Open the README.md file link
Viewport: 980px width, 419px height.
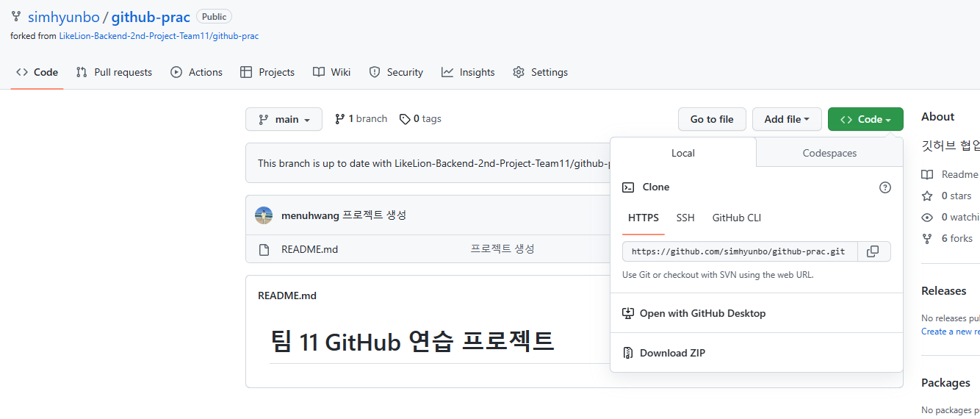coord(309,249)
